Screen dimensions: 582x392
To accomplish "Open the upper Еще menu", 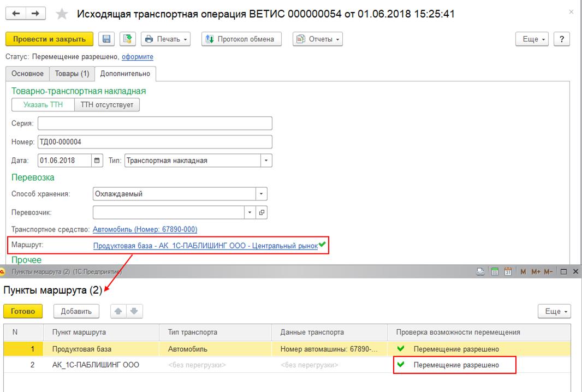I will pyautogui.click(x=532, y=39).
